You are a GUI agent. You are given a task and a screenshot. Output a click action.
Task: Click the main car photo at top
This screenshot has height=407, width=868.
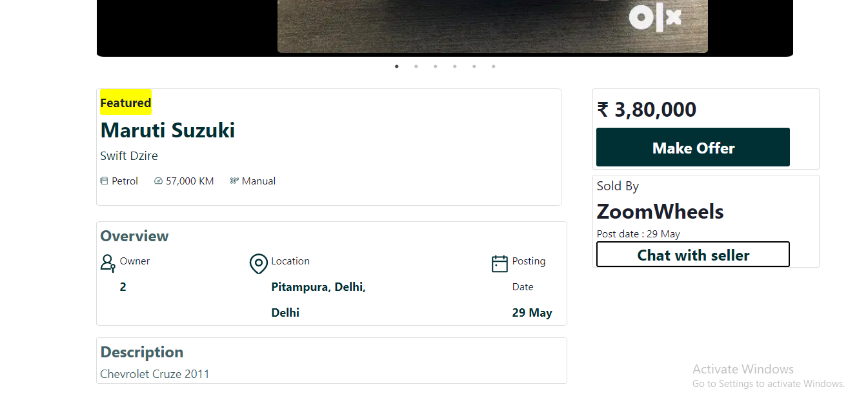pos(492,26)
